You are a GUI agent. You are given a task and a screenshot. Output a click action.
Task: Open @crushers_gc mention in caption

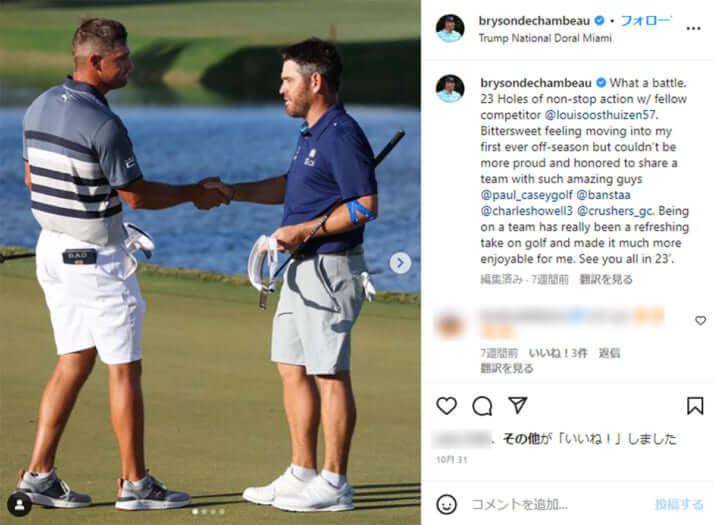[x=616, y=211]
